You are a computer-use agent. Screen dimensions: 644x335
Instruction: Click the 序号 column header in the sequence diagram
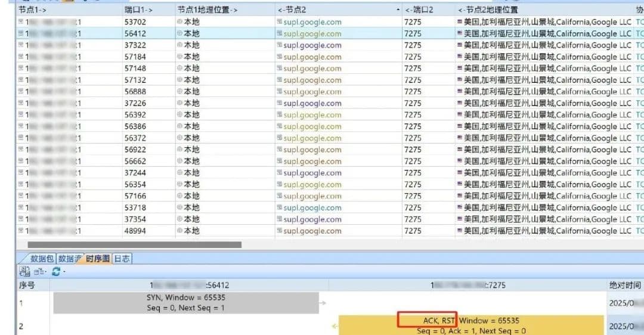point(33,285)
